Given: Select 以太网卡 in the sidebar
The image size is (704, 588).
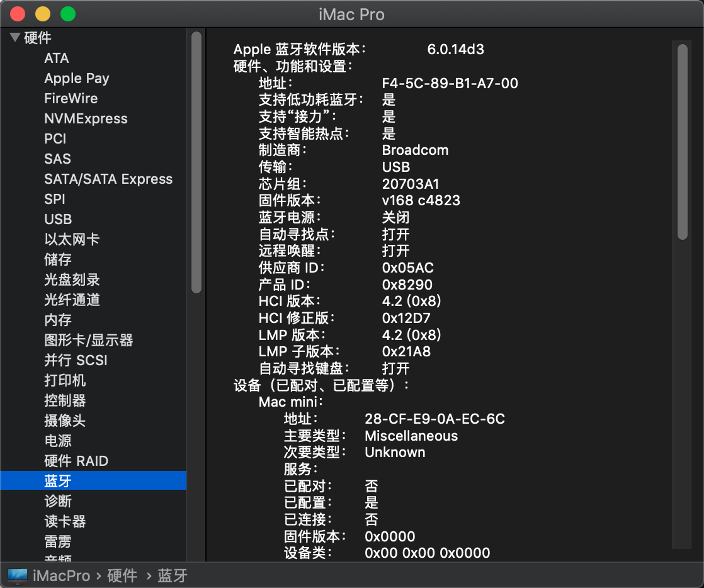Looking at the screenshot, I should click(x=72, y=239).
